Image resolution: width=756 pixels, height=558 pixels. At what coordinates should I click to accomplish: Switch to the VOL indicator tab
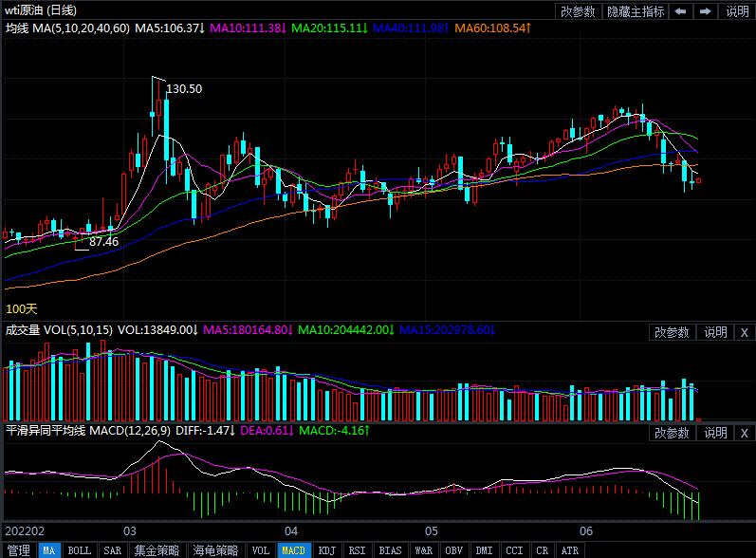(260, 550)
